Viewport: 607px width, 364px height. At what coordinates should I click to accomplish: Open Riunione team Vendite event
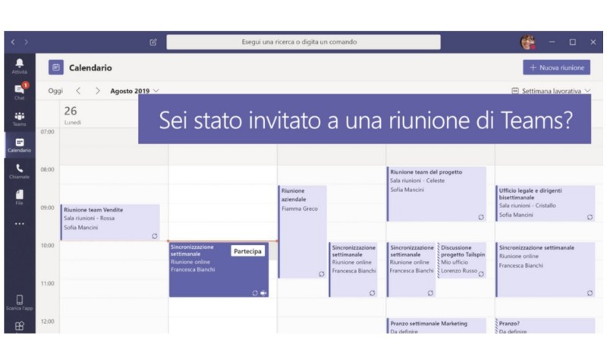(110, 222)
